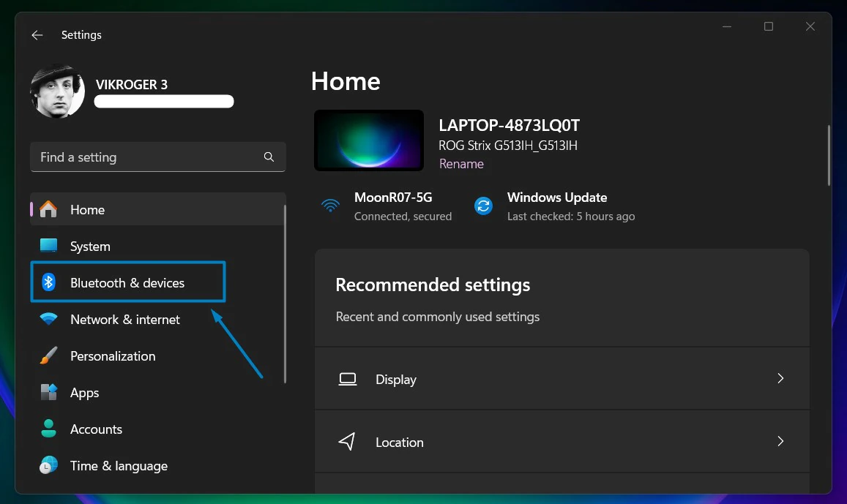Click the back arrow in Settings header
Viewport: 847px width, 504px height.
(37, 35)
